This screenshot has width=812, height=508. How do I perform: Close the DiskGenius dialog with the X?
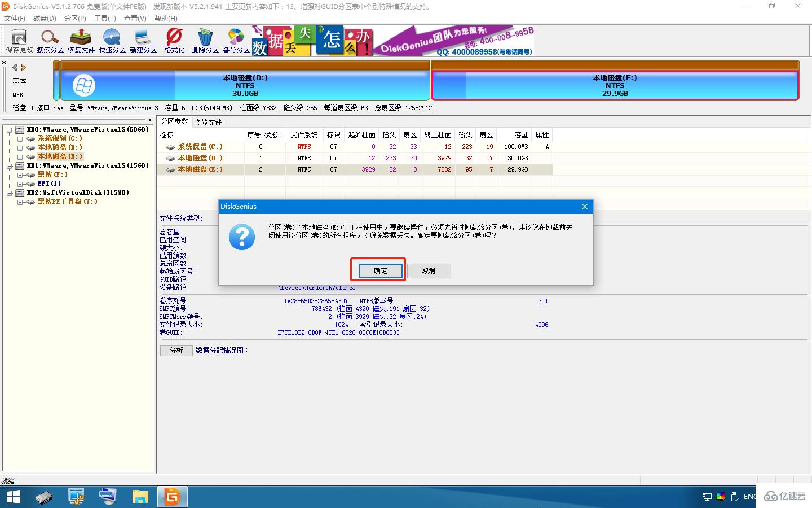pyautogui.click(x=585, y=207)
